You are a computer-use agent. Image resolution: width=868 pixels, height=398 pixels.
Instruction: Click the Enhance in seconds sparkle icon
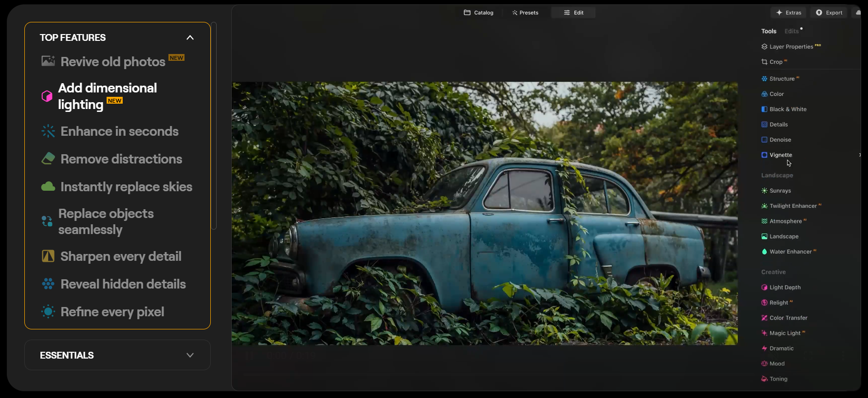pos(48,131)
